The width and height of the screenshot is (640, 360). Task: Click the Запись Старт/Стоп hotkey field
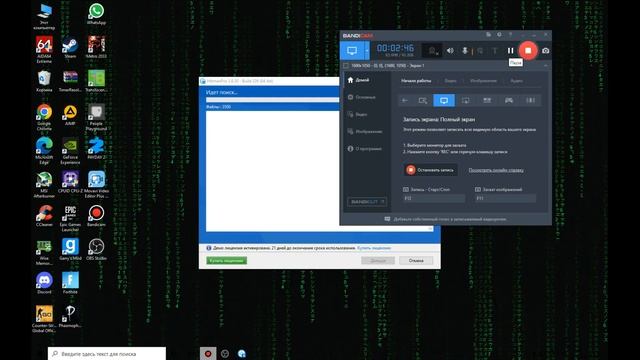(433, 198)
